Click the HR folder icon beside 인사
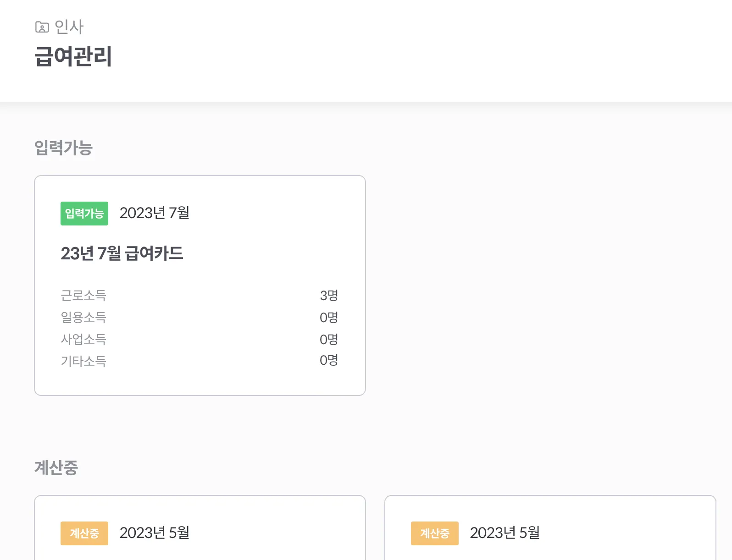 tap(42, 27)
